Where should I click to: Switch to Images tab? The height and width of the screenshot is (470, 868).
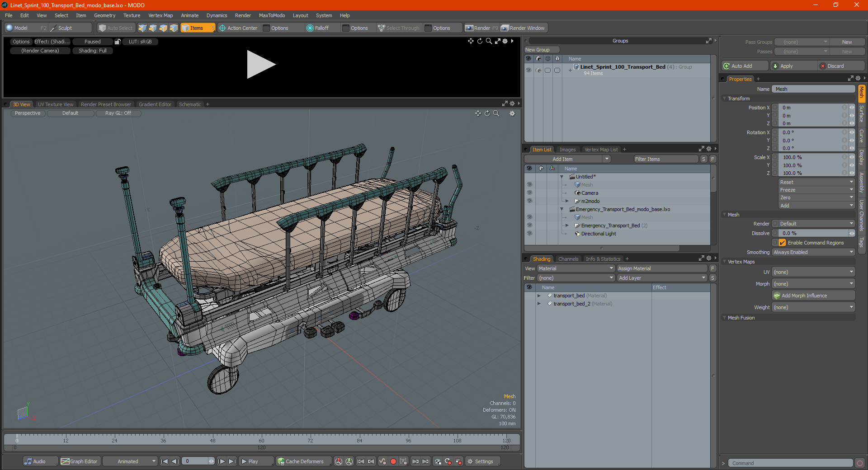(567, 150)
